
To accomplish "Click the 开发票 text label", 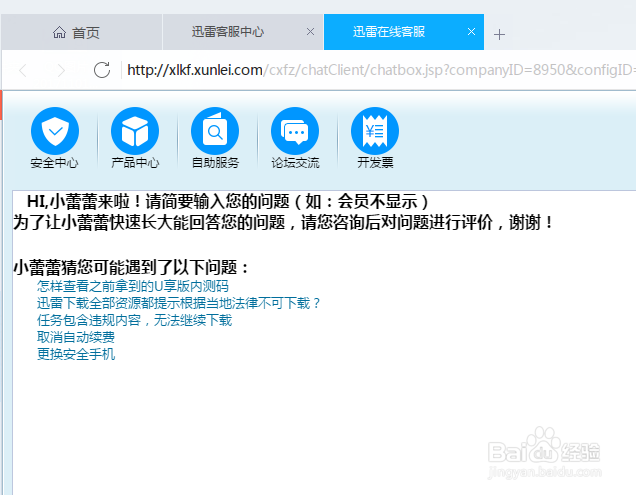I will (375, 163).
